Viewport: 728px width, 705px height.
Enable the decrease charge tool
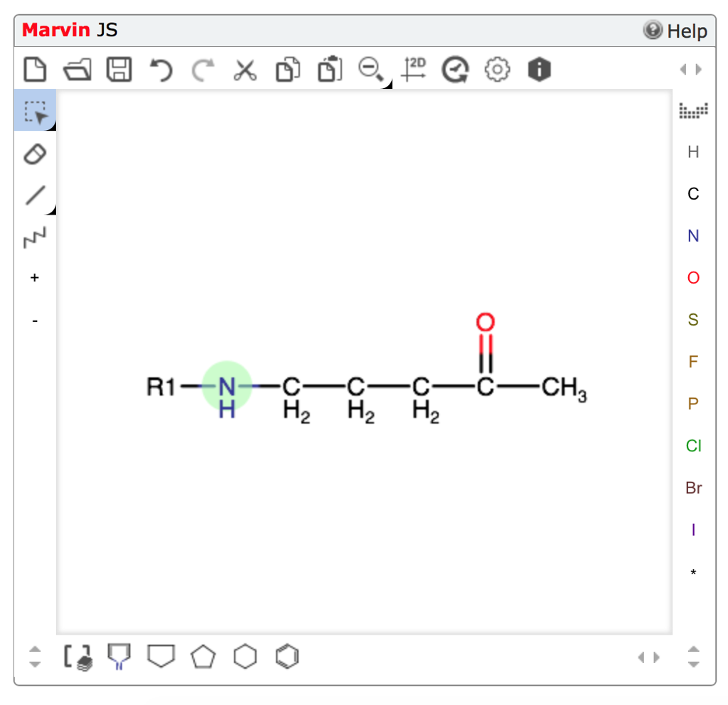[35, 321]
